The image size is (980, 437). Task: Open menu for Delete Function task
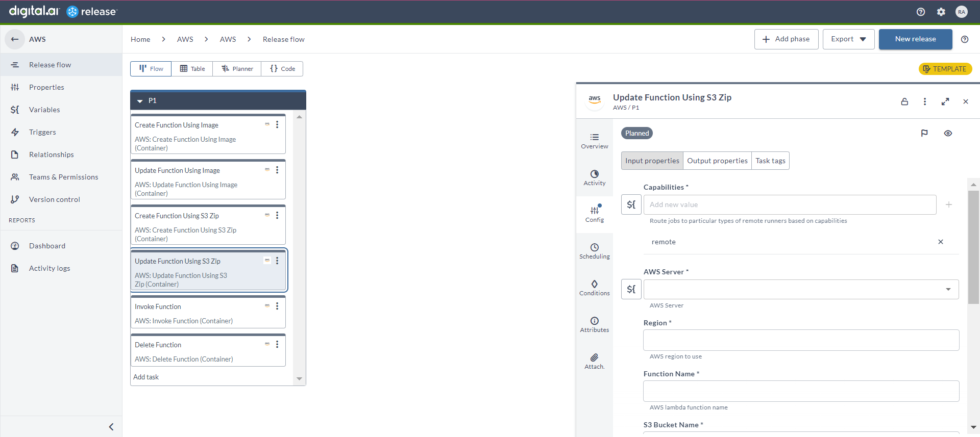(277, 344)
